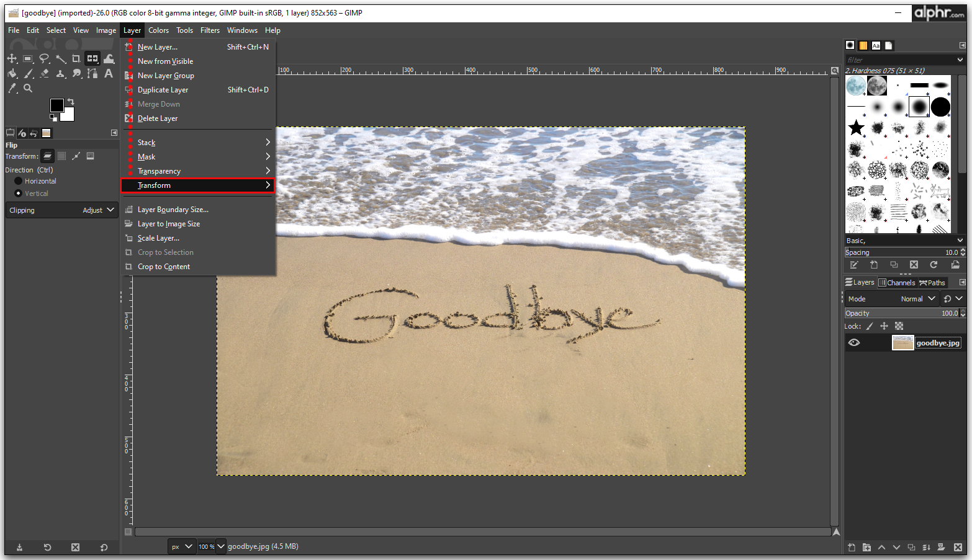Pick the Crop tool in the toolbox
Screen dimensions: 972x560
click(x=76, y=59)
